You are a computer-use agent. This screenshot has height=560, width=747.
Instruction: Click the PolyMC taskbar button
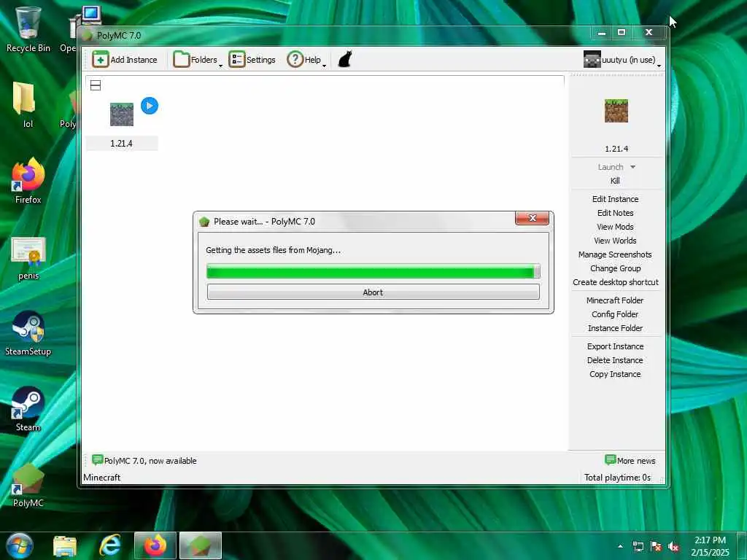click(x=201, y=545)
